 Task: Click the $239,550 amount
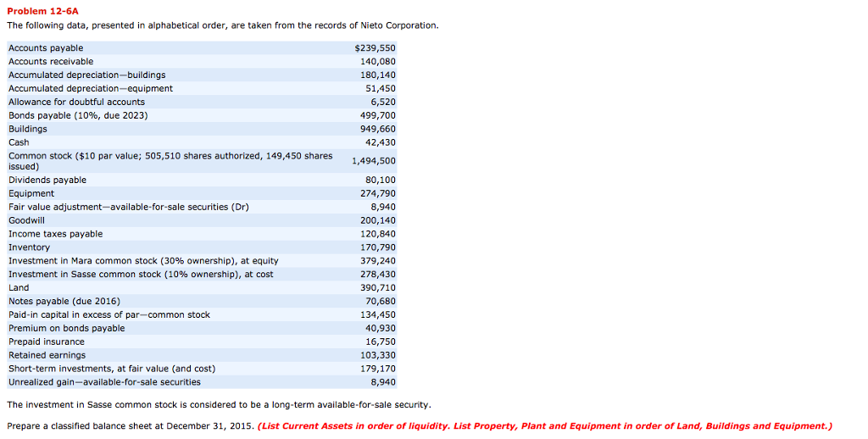pos(375,48)
